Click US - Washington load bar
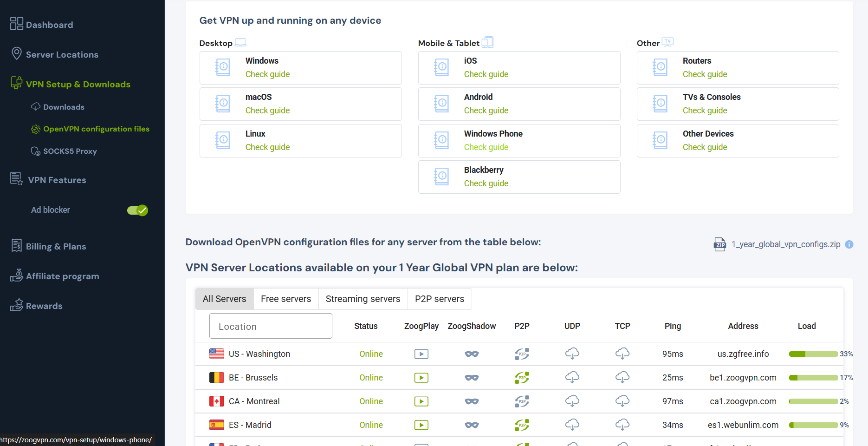This screenshot has width=868, height=446. point(813,354)
